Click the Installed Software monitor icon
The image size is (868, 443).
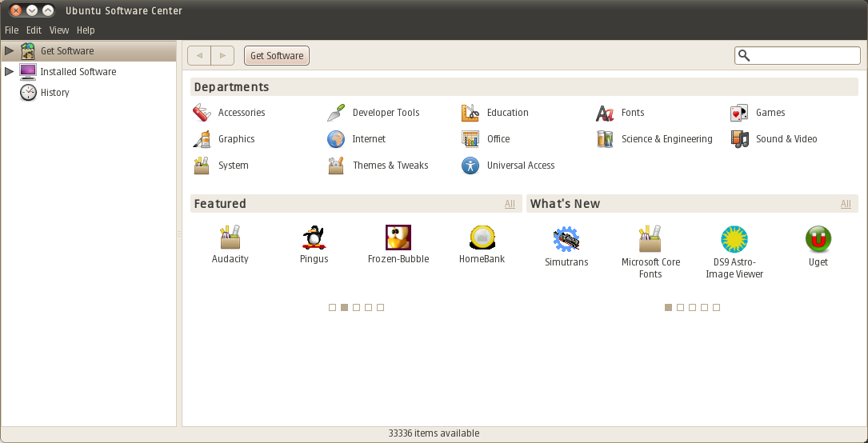click(x=28, y=71)
